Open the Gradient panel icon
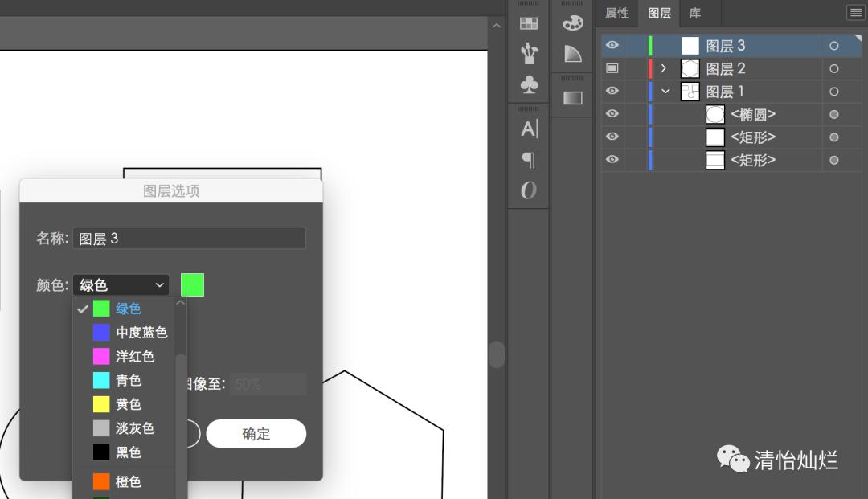 pyautogui.click(x=572, y=98)
